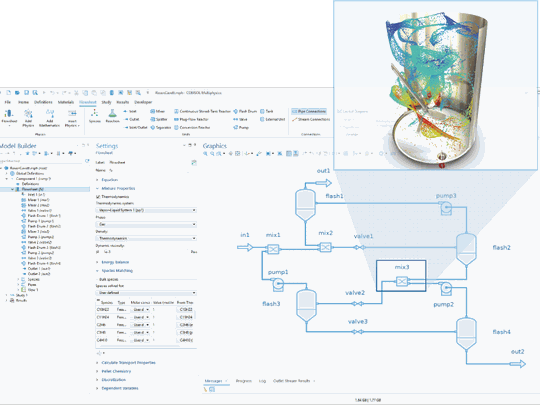Click the Insert Physics ribbon button

click(x=72, y=117)
